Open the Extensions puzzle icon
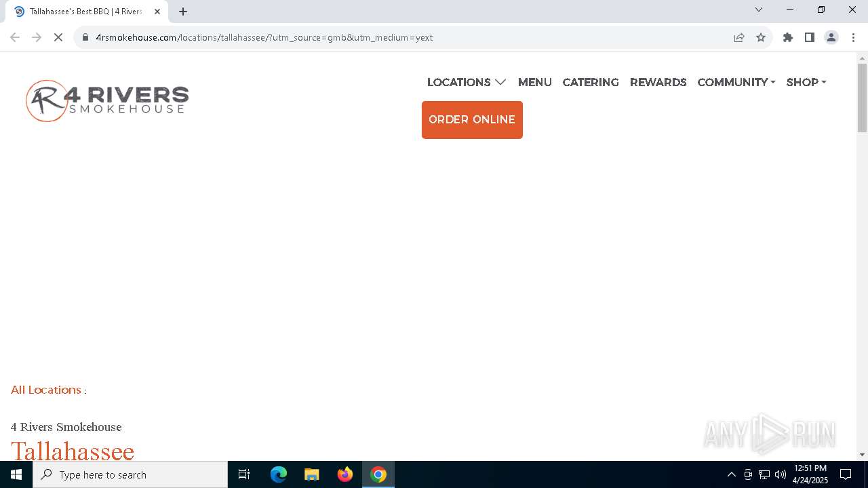 (x=788, y=37)
